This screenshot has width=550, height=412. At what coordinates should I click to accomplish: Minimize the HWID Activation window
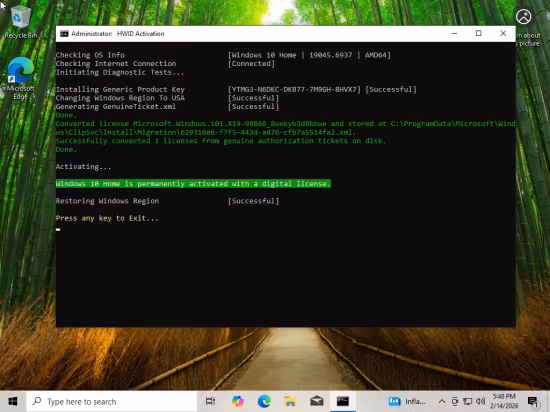(454, 34)
